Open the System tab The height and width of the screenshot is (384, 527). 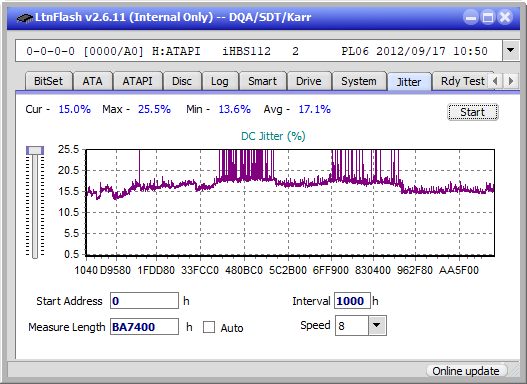click(x=359, y=81)
